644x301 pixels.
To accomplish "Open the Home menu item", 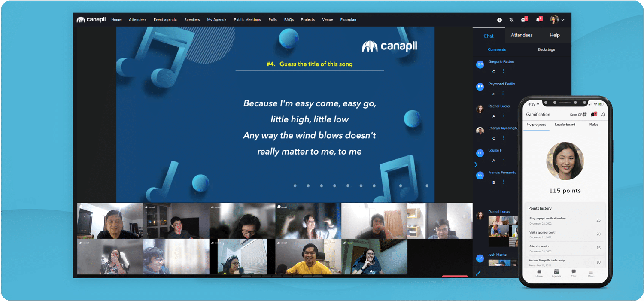I will coord(116,20).
